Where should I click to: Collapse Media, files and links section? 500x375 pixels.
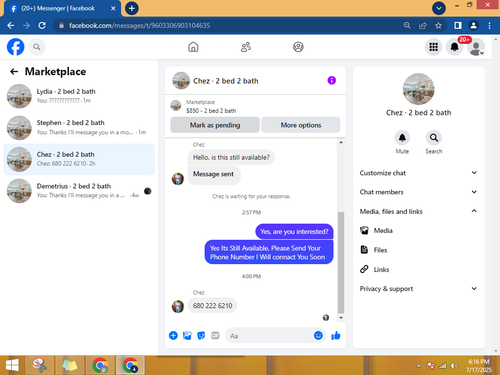pos(418,211)
